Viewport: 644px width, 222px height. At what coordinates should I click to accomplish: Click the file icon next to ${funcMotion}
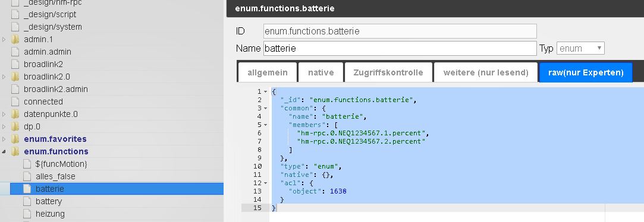click(x=27, y=164)
